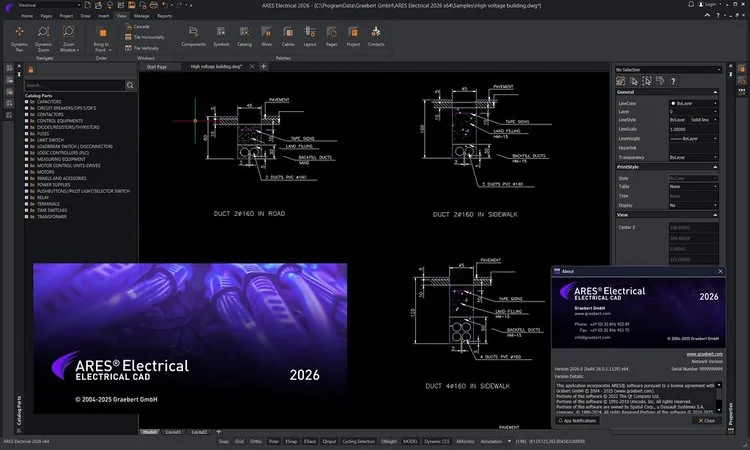This screenshot has width=750, height=450.
Task: Toggle Ortho mode in the status bar
Action: [256, 441]
